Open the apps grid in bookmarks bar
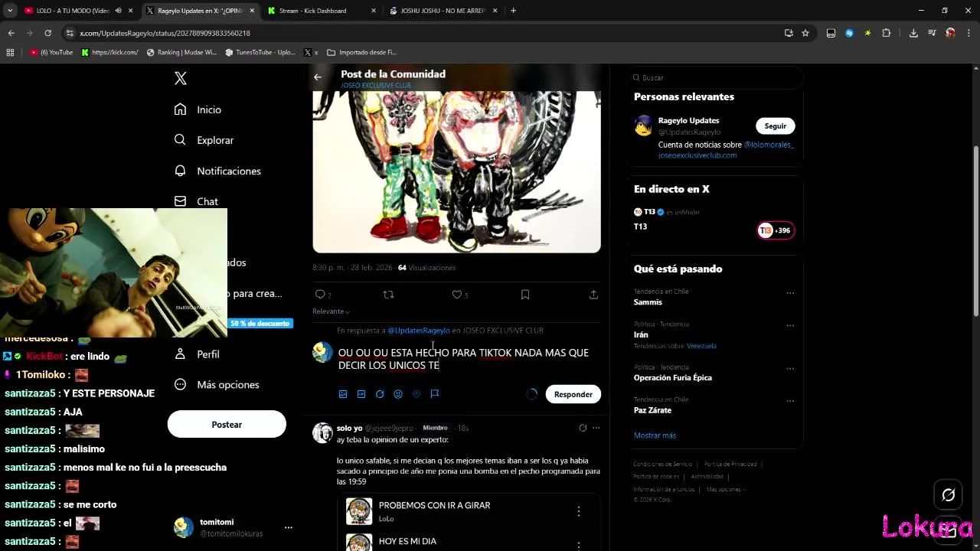 (10, 53)
